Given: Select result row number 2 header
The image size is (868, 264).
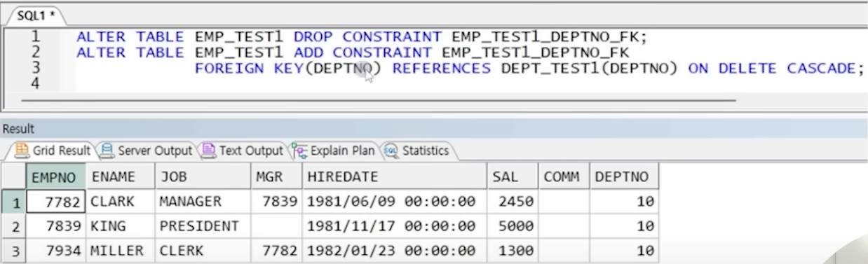Looking at the screenshot, I should tap(14, 227).
